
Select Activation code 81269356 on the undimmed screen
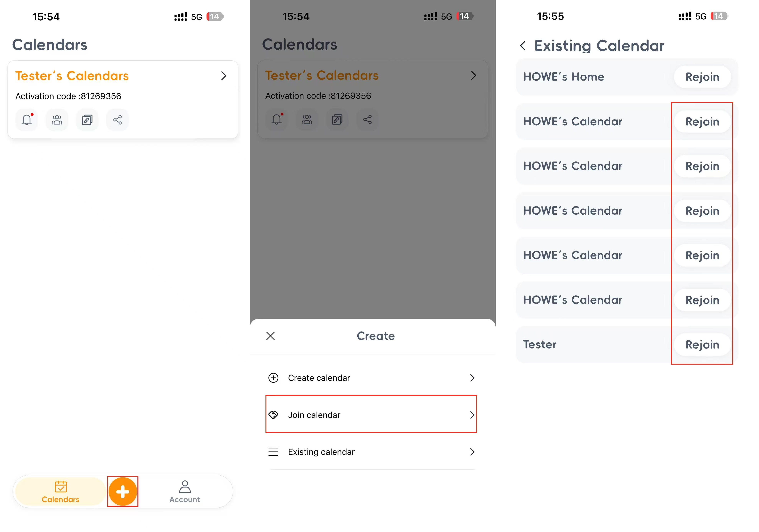68,96
